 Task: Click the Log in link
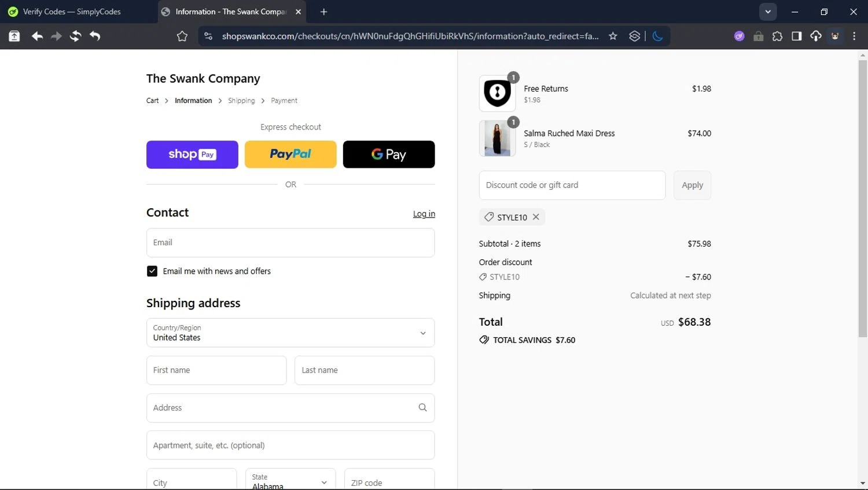click(x=424, y=213)
